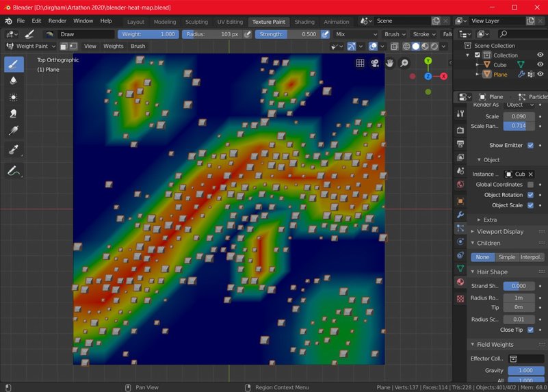The height and width of the screenshot is (392, 548).
Task: Uncheck Show Emitter checkbox
Action: coord(530,145)
